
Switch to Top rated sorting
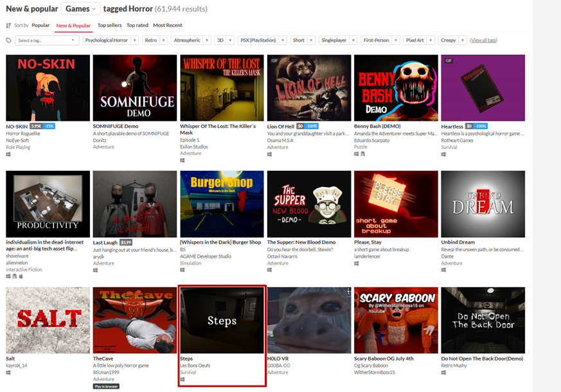[138, 25]
